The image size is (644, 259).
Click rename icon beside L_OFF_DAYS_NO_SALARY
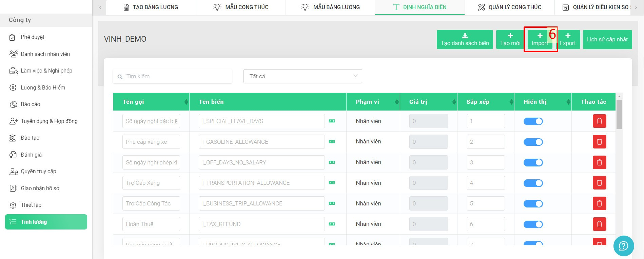pos(332,162)
